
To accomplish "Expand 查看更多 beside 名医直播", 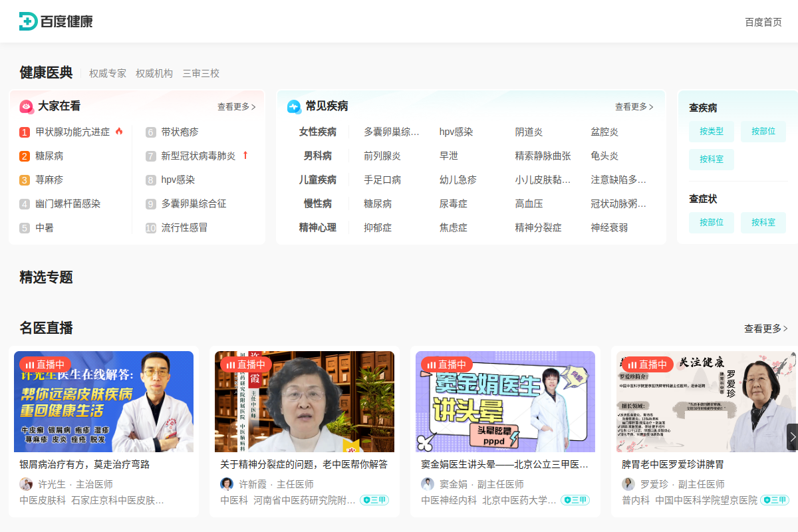I will (x=765, y=328).
